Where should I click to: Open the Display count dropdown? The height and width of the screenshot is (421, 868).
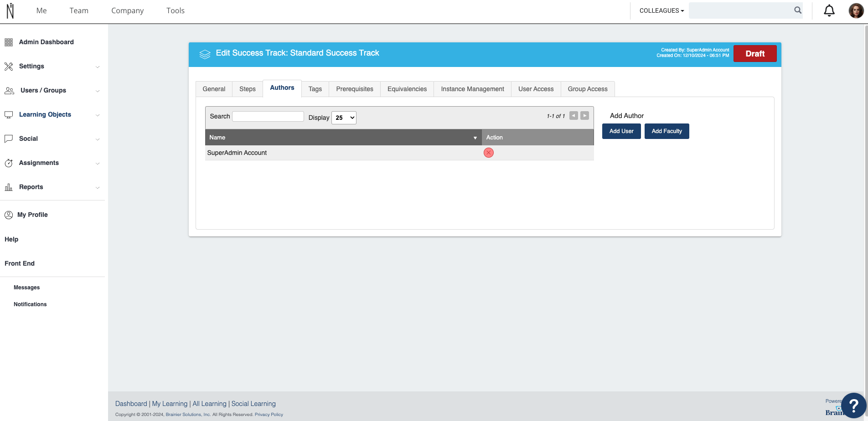pyautogui.click(x=344, y=118)
